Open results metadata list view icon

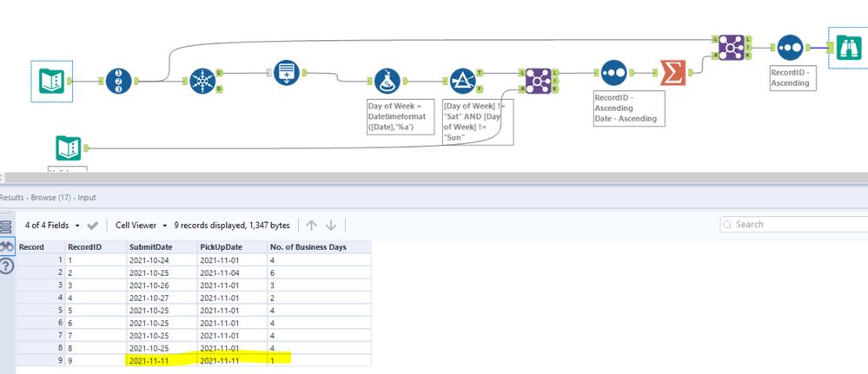click(x=6, y=226)
